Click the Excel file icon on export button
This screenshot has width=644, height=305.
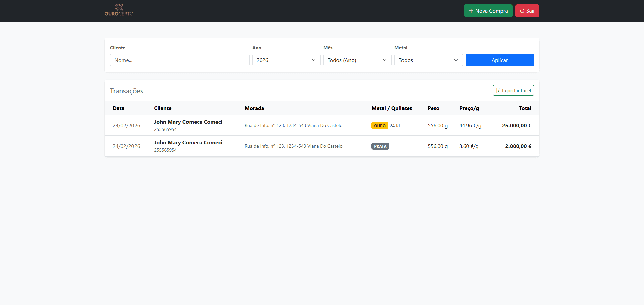pyautogui.click(x=498, y=90)
